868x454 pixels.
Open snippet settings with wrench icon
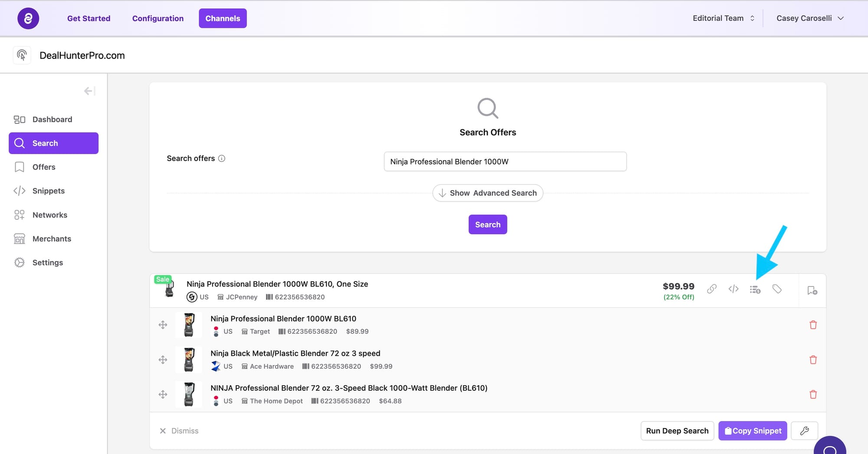click(804, 431)
